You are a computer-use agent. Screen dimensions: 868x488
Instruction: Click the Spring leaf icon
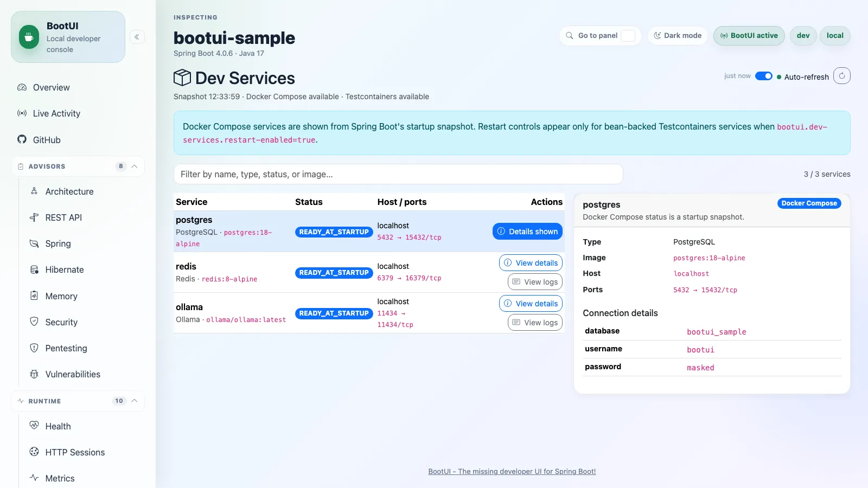[x=34, y=243]
